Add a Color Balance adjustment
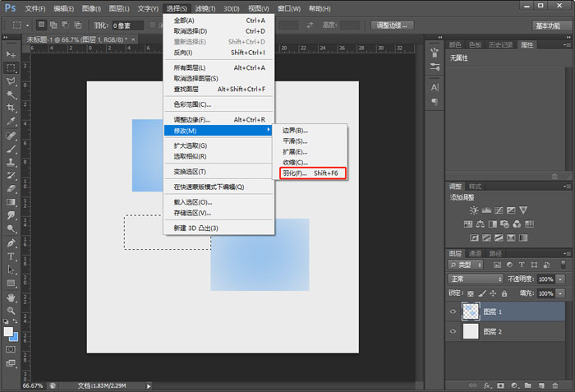575x392 pixels. pos(480,224)
